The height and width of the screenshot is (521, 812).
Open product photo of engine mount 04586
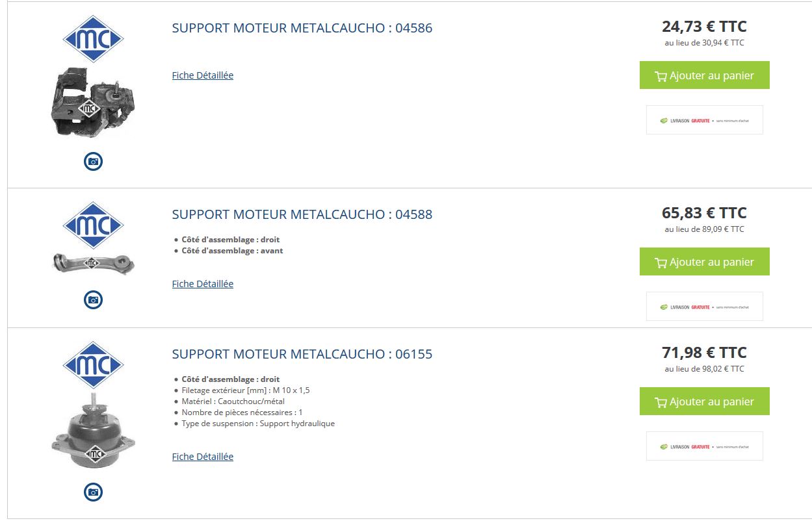click(93, 102)
